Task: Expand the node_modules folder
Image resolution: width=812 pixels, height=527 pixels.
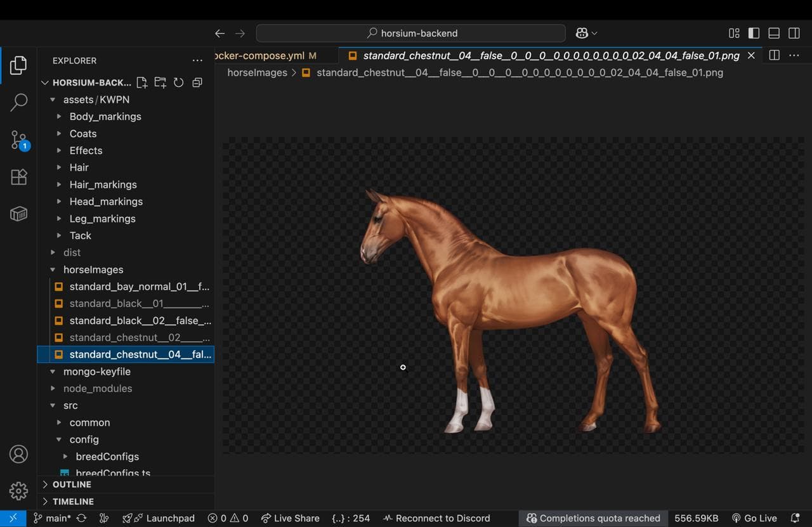Action: pyautogui.click(x=98, y=389)
